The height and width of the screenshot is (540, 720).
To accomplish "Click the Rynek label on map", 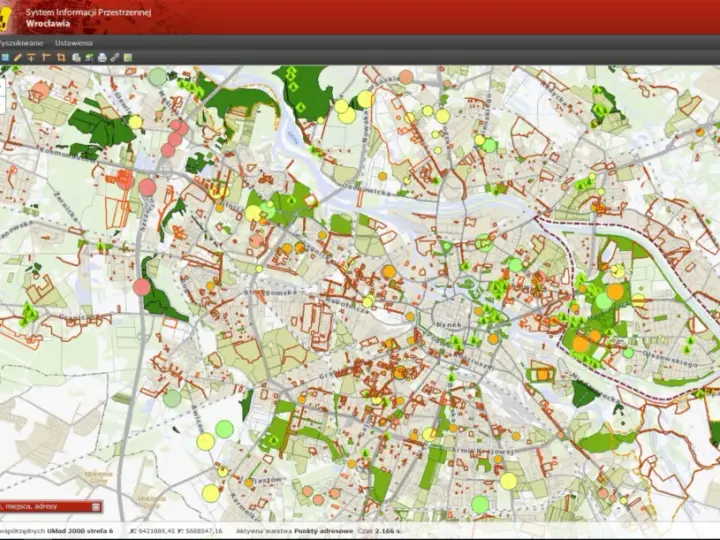I will [449, 325].
